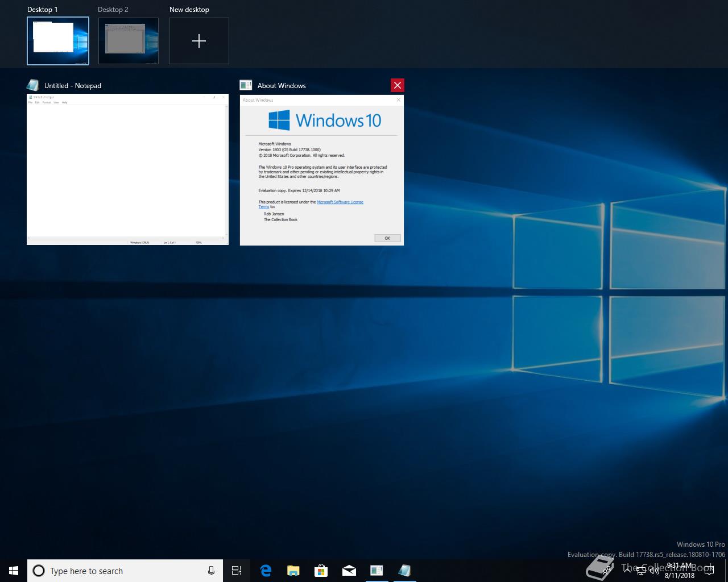The image size is (728, 582).
Task: Open the Start menu
Action: point(14,571)
